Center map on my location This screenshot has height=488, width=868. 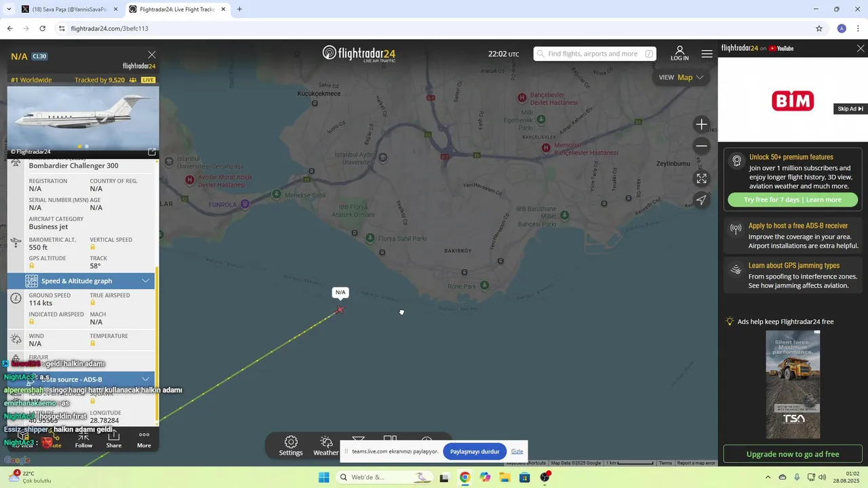(702, 200)
